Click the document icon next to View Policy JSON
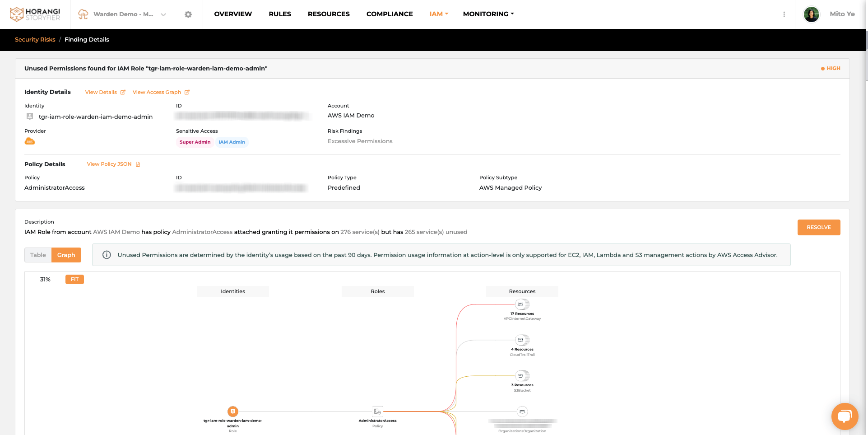This screenshot has height=435, width=868. click(138, 164)
